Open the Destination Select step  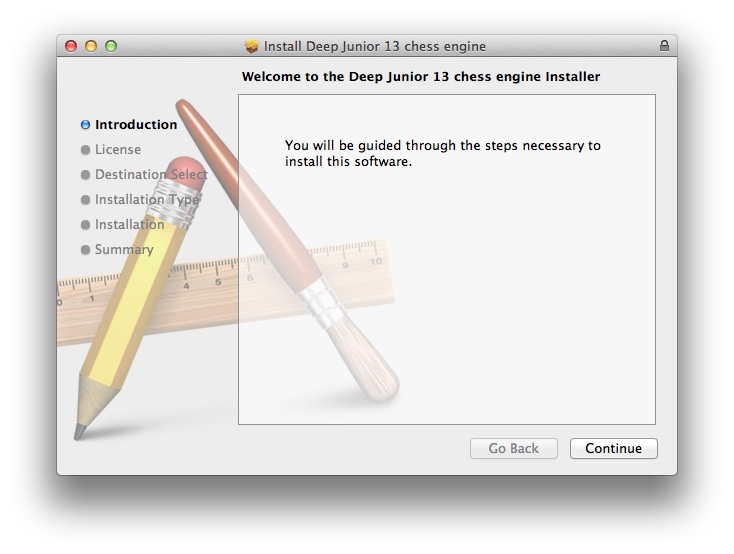(151, 175)
